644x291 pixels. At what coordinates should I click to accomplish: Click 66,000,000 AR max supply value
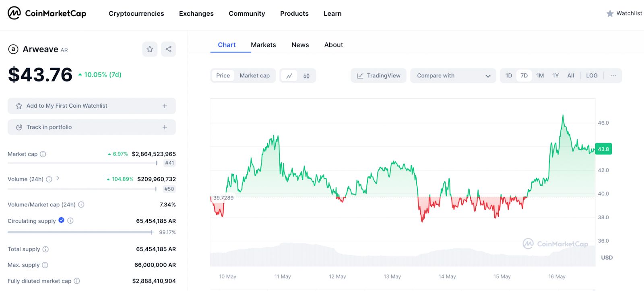pos(155,265)
